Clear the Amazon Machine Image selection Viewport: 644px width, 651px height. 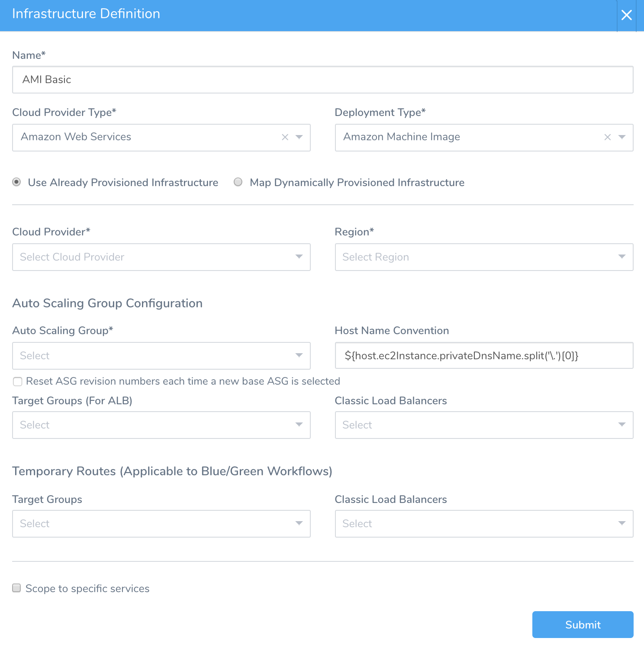point(608,137)
